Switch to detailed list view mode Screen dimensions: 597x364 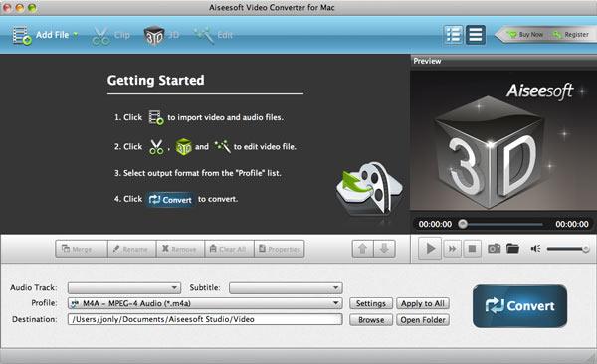click(453, 35)
